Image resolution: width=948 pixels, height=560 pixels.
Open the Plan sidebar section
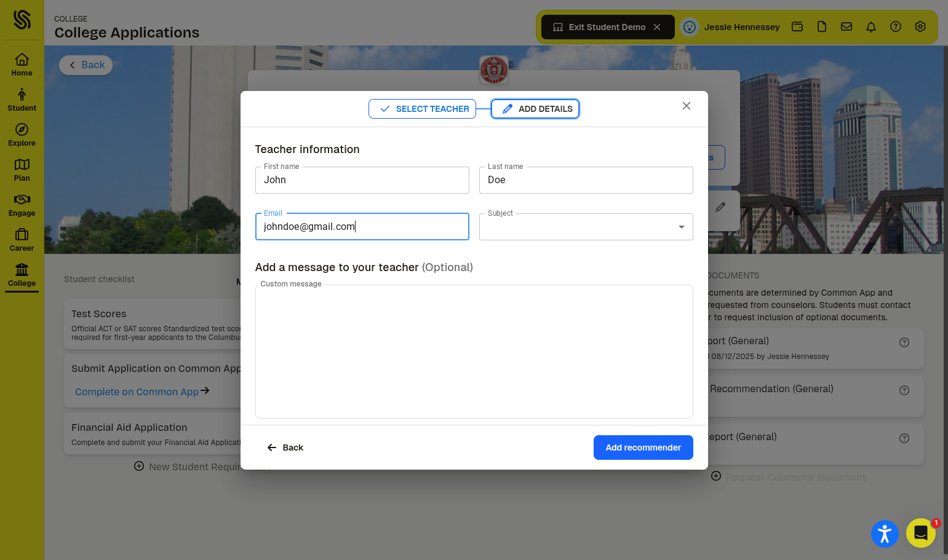pos(22,170)
